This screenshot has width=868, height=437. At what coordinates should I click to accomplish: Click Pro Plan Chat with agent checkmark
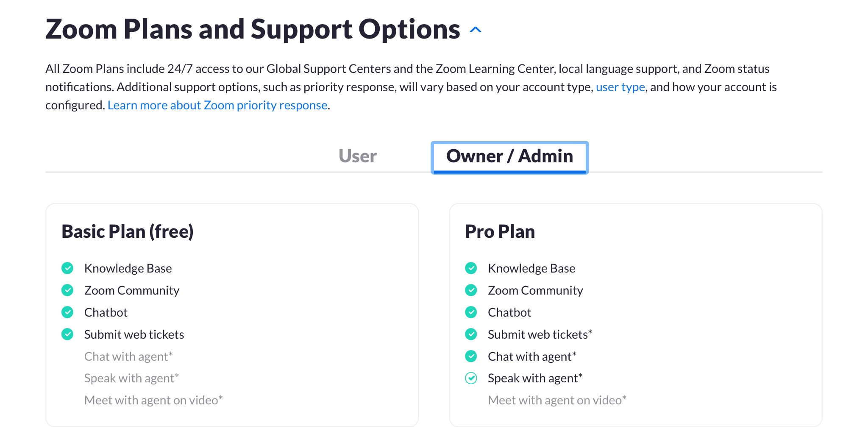[471, 356]
